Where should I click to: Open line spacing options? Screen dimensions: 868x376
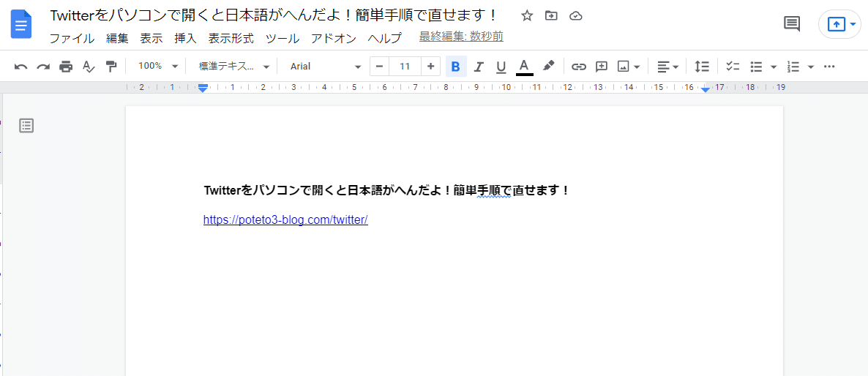(x=702, y=67)
